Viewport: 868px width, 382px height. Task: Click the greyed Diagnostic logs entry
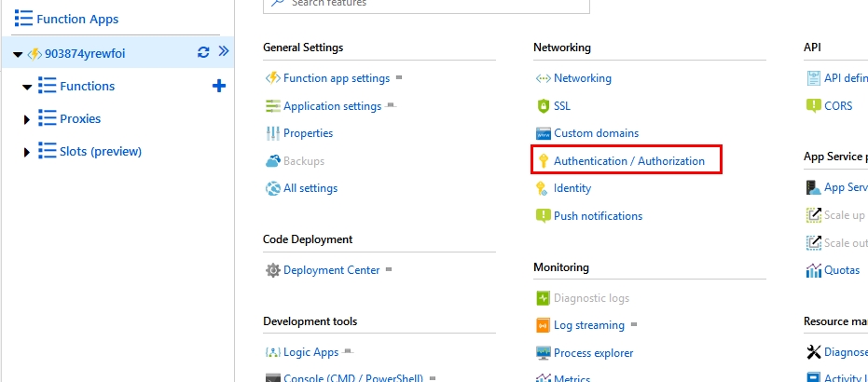tap(591, 298)
